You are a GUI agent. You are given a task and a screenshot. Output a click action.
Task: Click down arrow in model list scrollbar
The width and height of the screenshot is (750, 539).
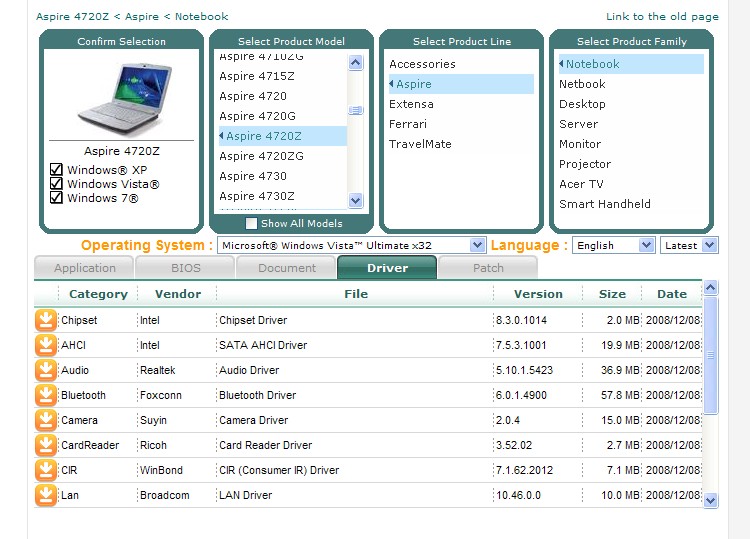pos(355,200)
